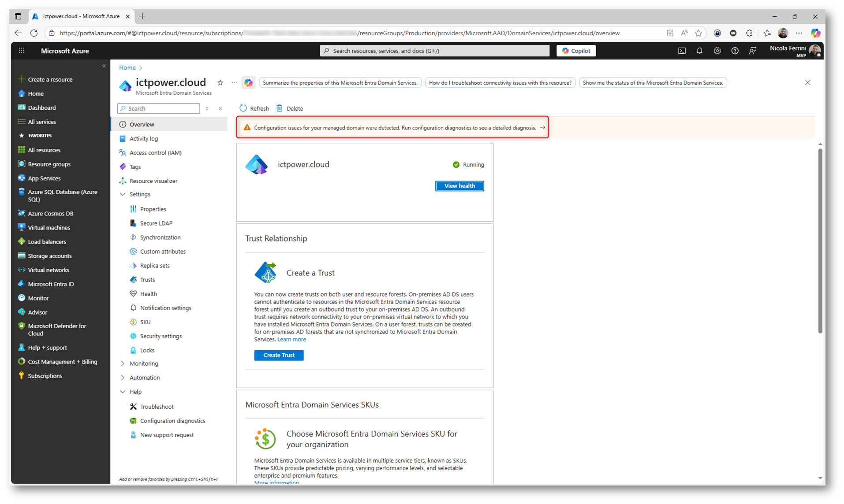The height and width of the screenshot is (504, 844).
Task: Select Overview in resource menu
Action: click(169, 125)
